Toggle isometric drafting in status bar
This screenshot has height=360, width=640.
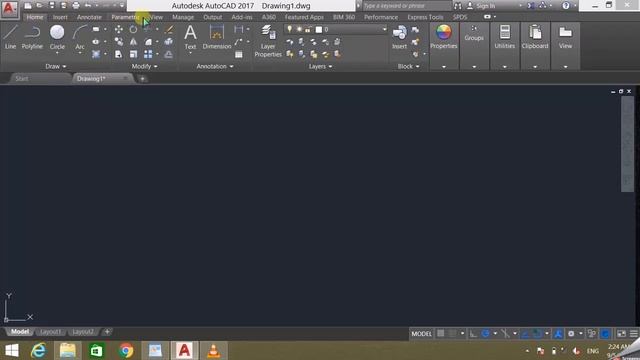click(505, 333)
